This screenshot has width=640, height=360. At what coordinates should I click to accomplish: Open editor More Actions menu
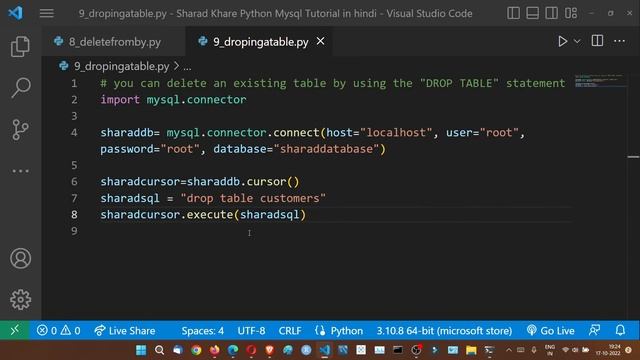pyautogui.click(x=620, y=41)
